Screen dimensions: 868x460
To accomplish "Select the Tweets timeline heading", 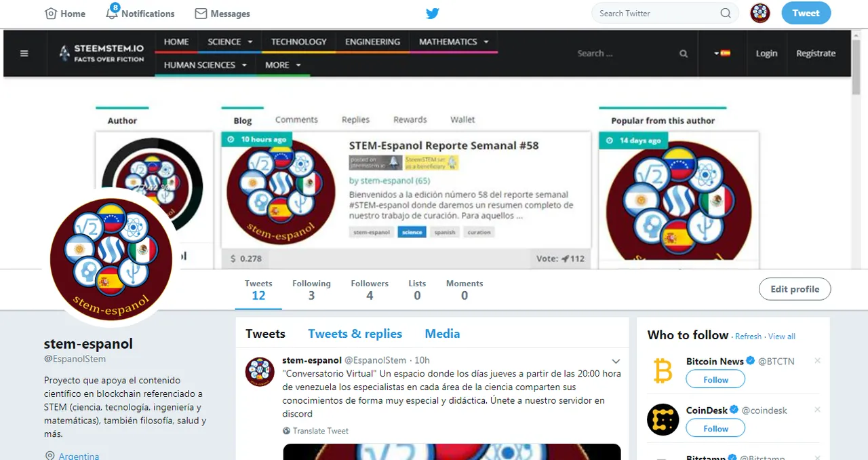I will (265, 334).
